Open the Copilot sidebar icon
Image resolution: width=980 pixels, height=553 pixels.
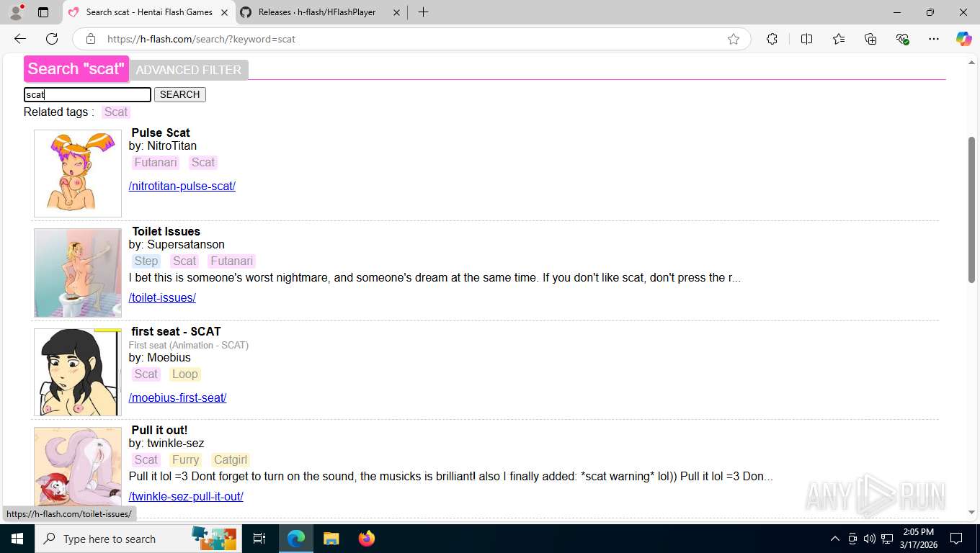964,39
